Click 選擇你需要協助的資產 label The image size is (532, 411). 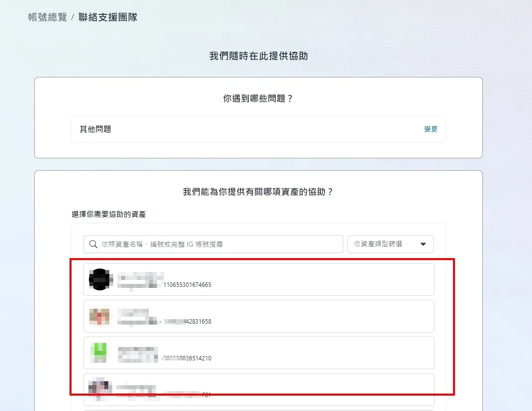(x=109, y=214)
